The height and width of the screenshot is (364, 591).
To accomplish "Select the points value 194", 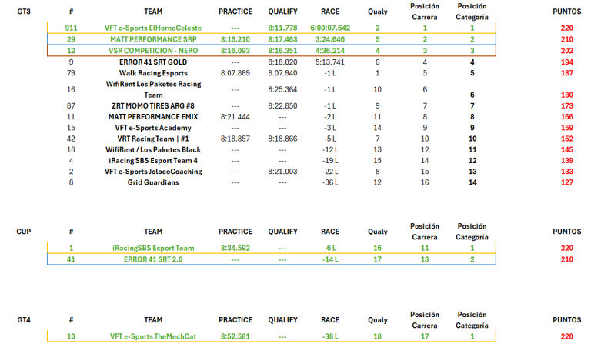I will click(x=567, y=62).
